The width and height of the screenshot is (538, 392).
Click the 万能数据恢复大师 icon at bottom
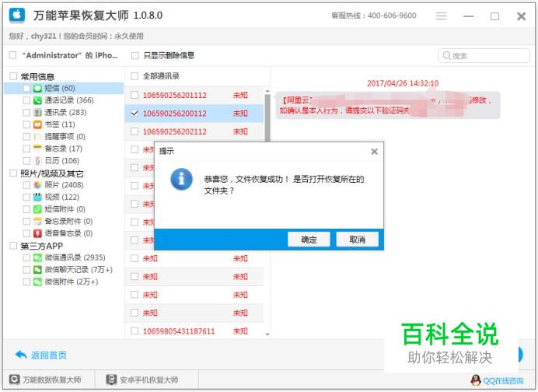[14, 380]
